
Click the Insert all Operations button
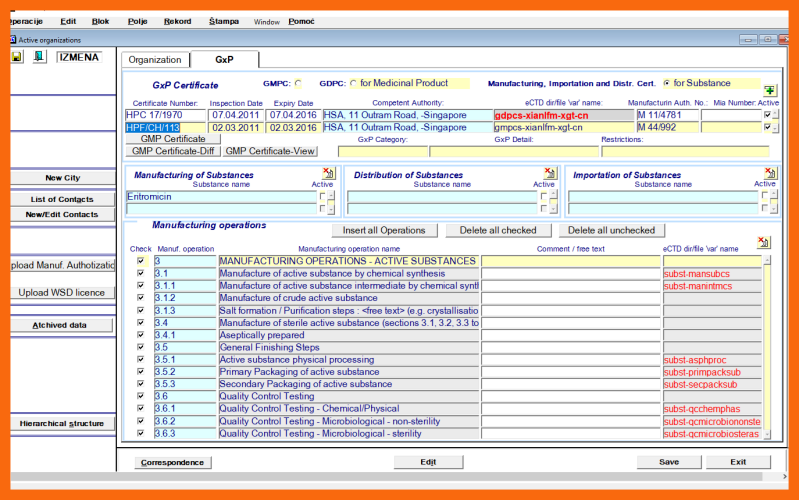pyautogui.click(x=384, y=230)
